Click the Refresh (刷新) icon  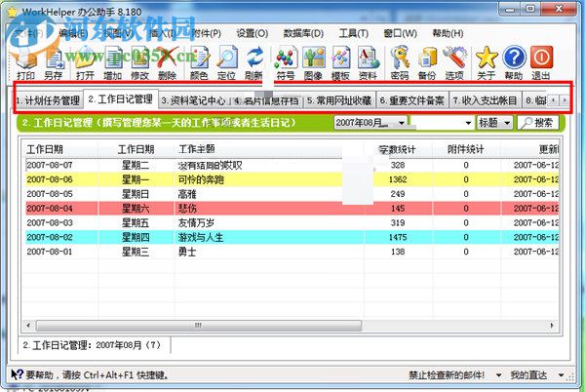point(253,63)
